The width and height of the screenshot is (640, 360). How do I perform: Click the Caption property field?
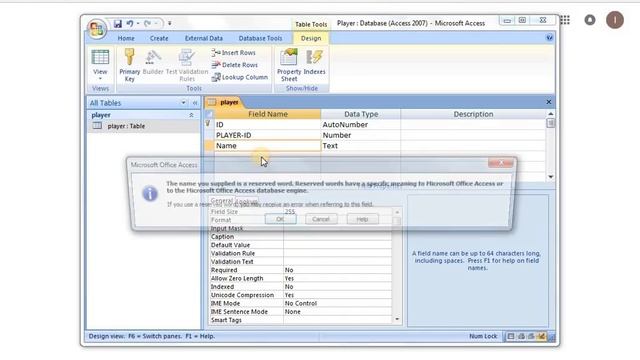[338, 237]
